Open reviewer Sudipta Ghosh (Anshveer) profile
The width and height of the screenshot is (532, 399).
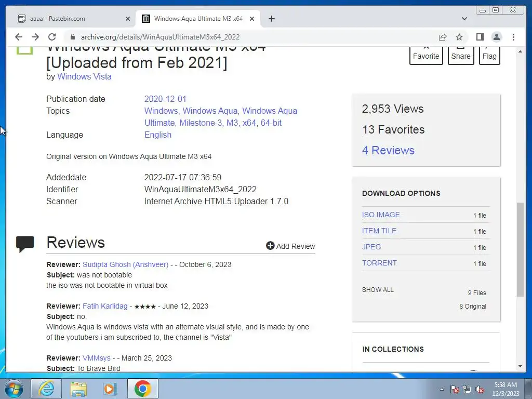126,264
